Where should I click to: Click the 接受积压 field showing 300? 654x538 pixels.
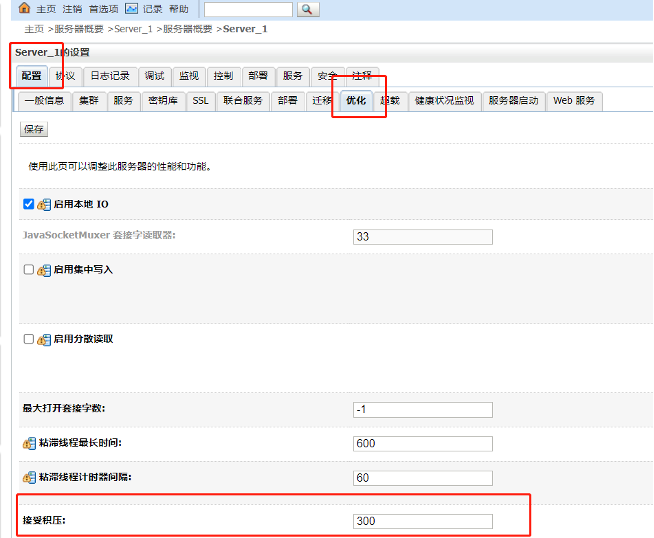coord(423,521)
